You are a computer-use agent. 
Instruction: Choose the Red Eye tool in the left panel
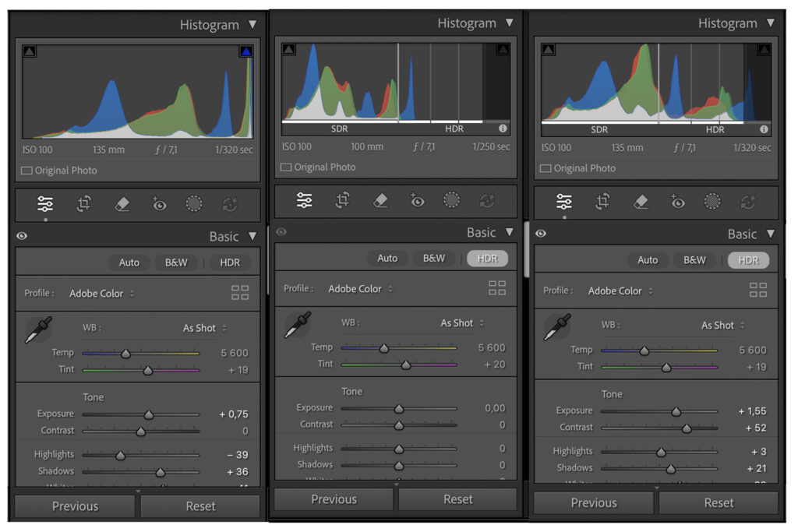point(159,204)
